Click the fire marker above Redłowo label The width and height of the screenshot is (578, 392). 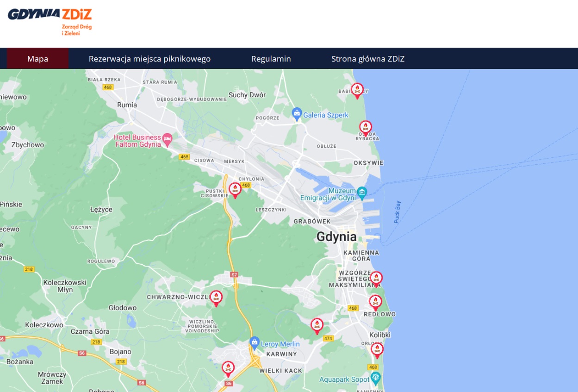[x=375, y=302]
